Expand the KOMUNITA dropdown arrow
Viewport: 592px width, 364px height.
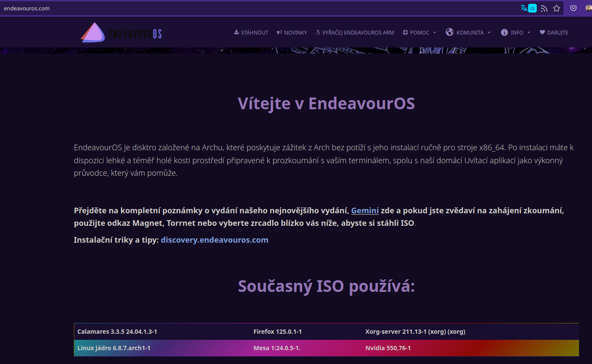(489, 33)
